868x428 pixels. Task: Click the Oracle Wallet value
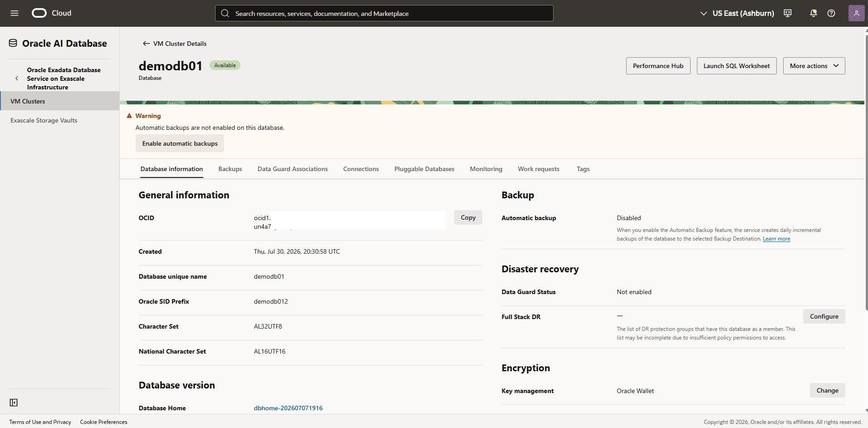[x=635, y=391]
